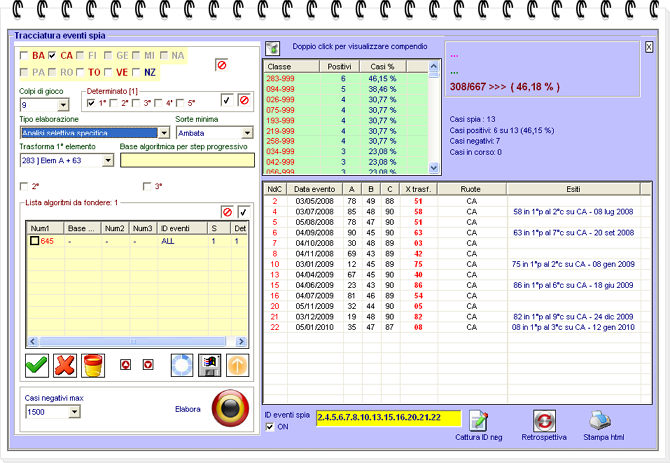Click the Cattura ID neg icon
This screenshot has height=463, width=670.
click(x=479, y=421)
